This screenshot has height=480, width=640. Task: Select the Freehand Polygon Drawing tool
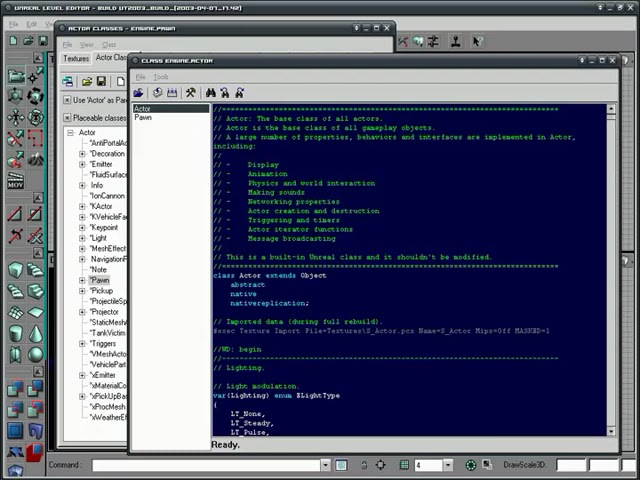click(36, 138)
